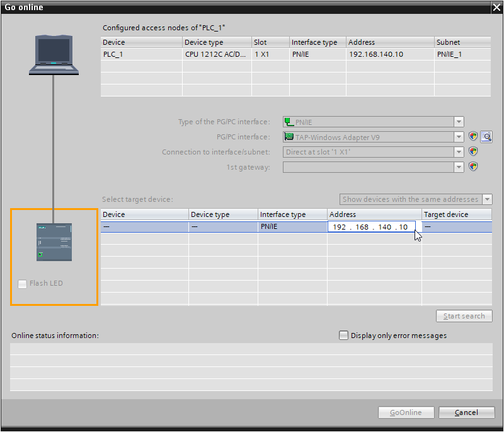Click the Subnet column header
504x432 pixels.
tap(462, 42)
